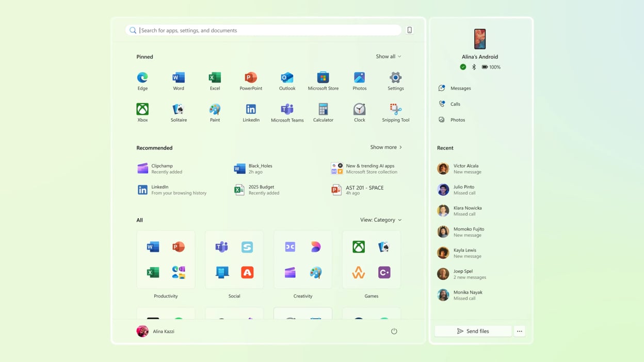This screenshot has height=362, width=644.
Task: Open the View: Category dropdown
Action: pyautogui.click(x=380, y=220)
